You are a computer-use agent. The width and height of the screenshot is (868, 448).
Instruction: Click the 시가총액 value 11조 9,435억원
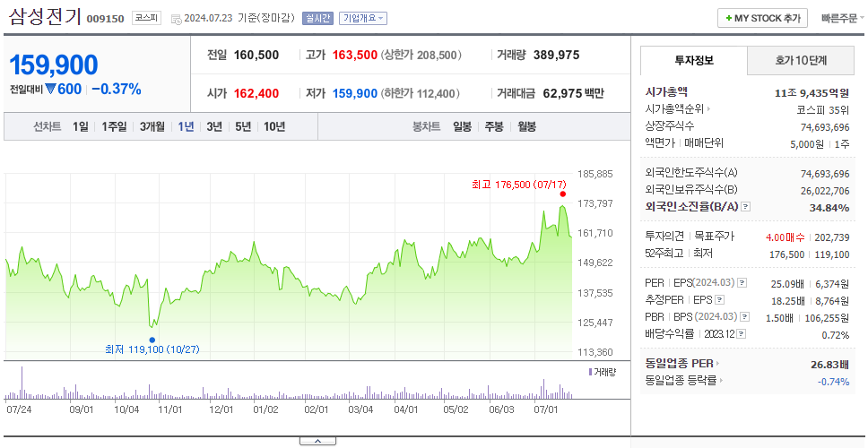click(812, 93)
